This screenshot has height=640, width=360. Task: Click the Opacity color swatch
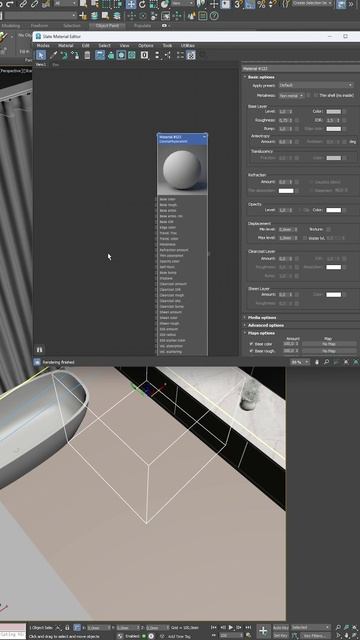click(333, 210)
